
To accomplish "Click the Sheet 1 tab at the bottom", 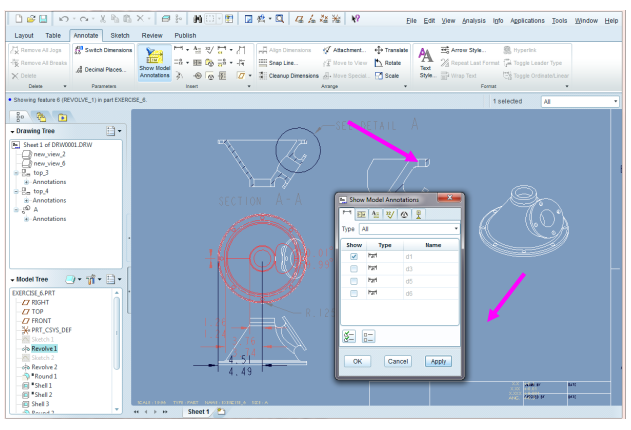I will coord(198,411).
